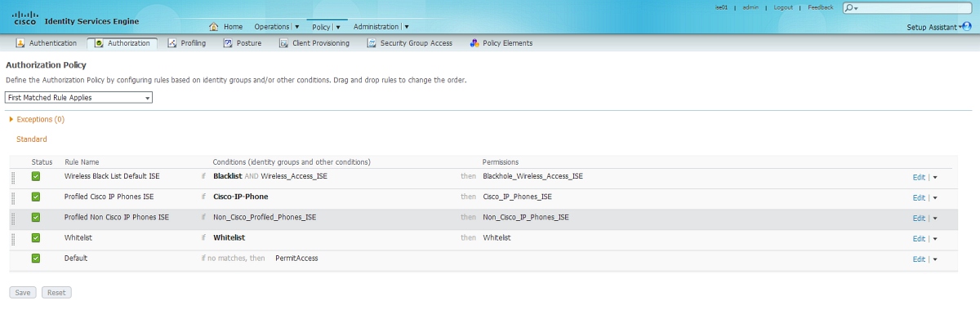Click Edit for Default rule
The height and width of the screenshot is (314, 980).
pyautogui.click(x=919, y=259)
